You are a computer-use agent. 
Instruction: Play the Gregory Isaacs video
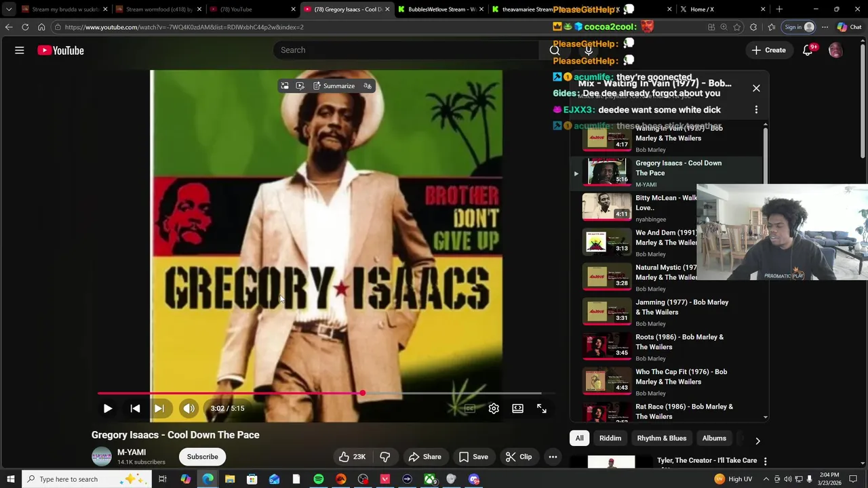pyautogui.click(x=108, y=408)
